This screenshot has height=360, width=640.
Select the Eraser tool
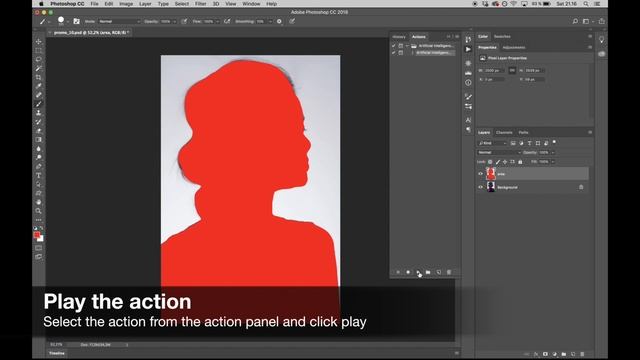(39, 131)
